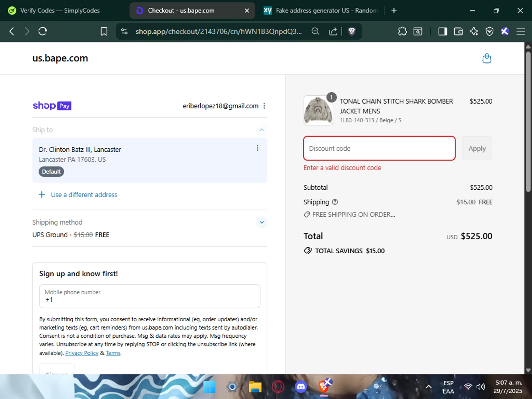Click the Enter a valid discount code error
The height and width of the screenshot is (399, 532).
tap(342, 168)
